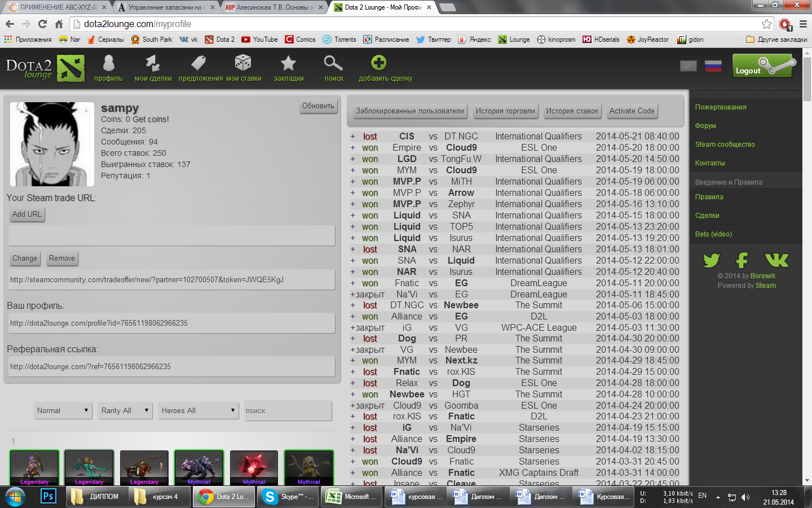
Task: Open Photoshop from the taskbar
Action: pyautogui.click(x=48, y=496)
